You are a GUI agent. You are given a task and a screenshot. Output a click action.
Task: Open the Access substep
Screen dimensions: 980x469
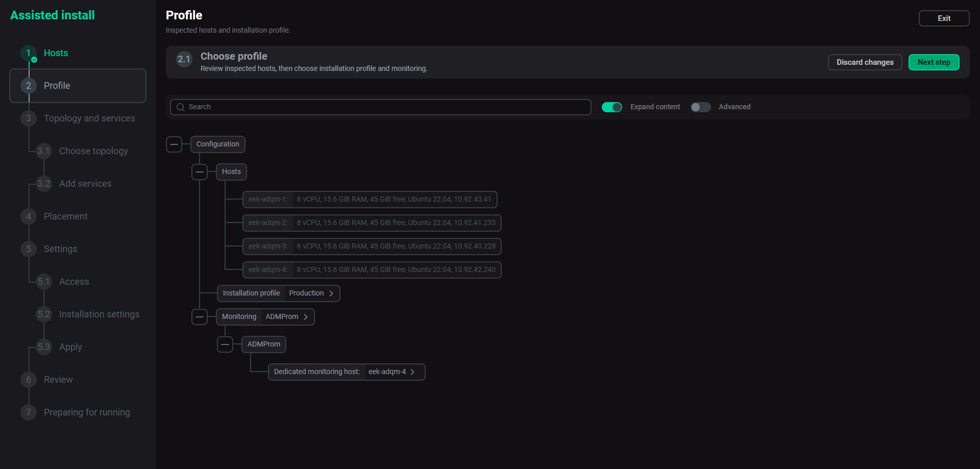pyautogui.click(x=74, y=282)
